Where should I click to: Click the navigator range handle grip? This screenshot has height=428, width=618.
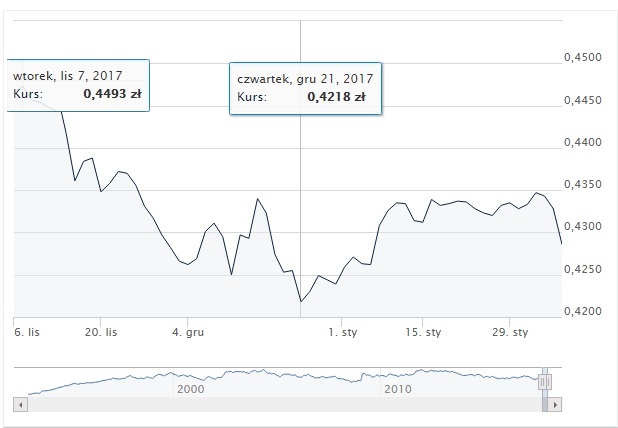[x=545, y=381]
